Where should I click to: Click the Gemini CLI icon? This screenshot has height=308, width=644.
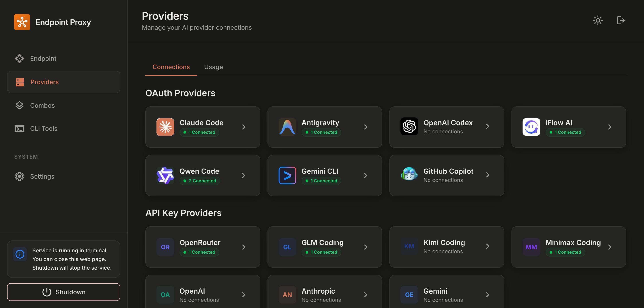click(287, 175)
